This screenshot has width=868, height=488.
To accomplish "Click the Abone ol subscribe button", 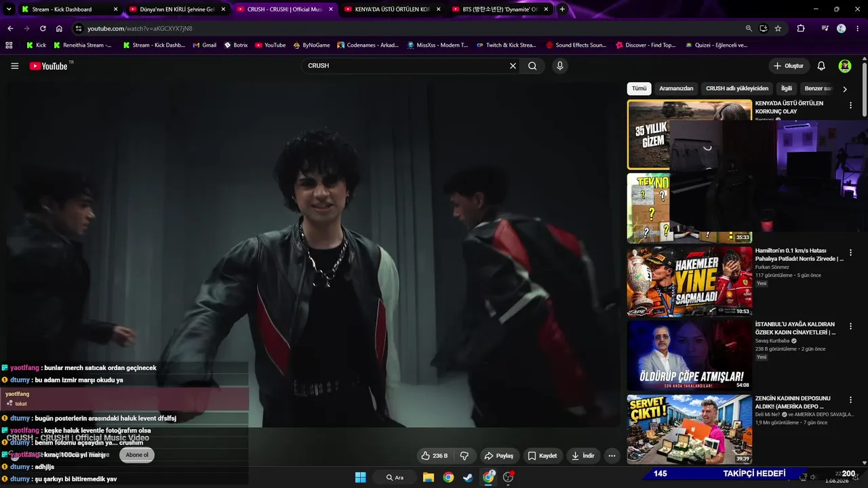I will (x=137, y=455).
